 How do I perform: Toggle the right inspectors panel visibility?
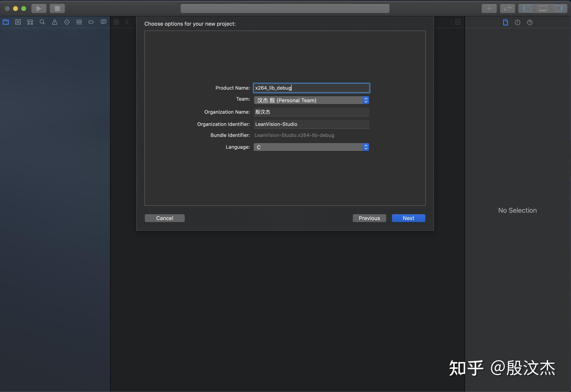coord(559,8)
